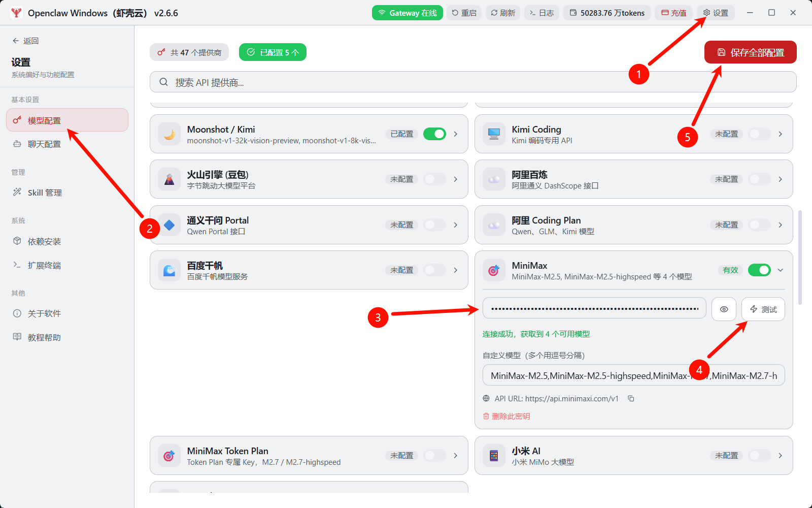
Task: Expand the 小米 AI card chevron
Action: pos(781,456)
